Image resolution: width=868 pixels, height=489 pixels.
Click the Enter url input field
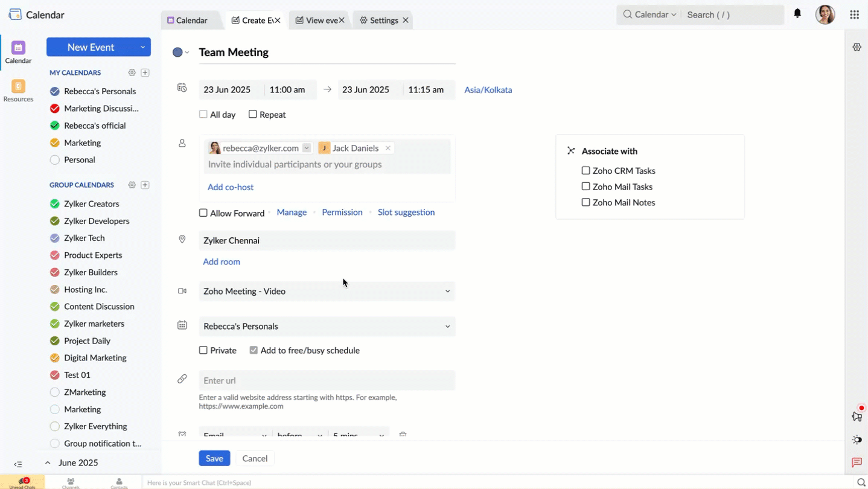(327, 380)
